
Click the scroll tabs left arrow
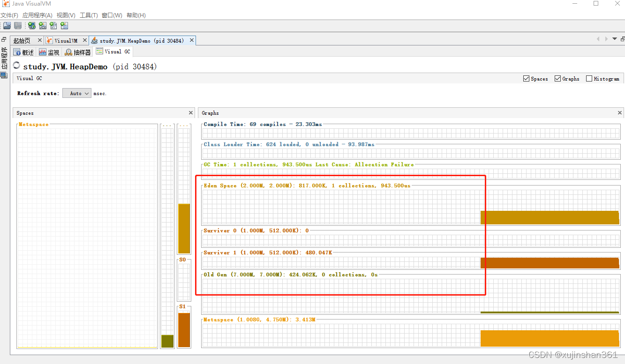pyautogui.click(x=598, y=39)
